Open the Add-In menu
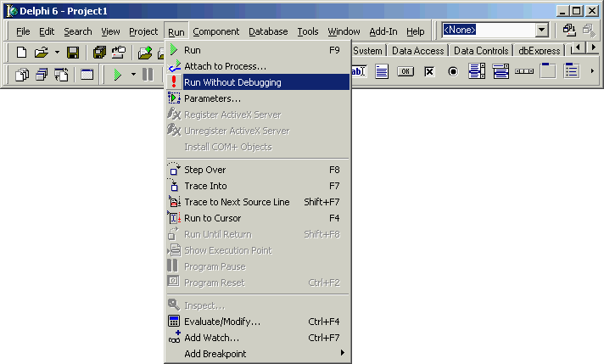Image resolution: width=604 pixels, height=364 pixels. 383,31
